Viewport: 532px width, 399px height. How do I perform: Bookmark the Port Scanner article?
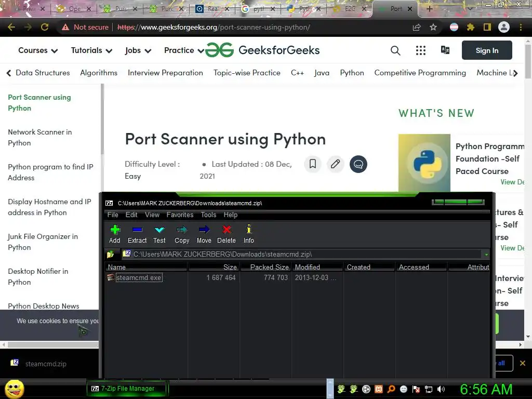click(x=312, y=164)
